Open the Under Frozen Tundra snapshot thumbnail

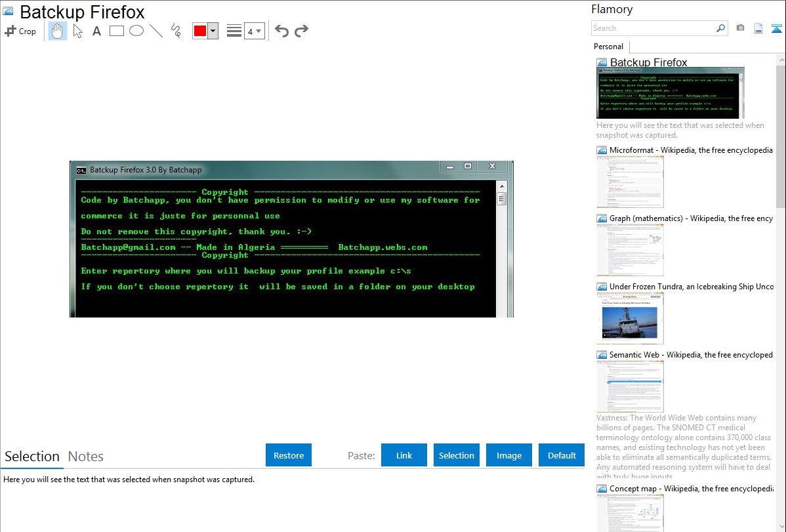click(x=630, y=318)
